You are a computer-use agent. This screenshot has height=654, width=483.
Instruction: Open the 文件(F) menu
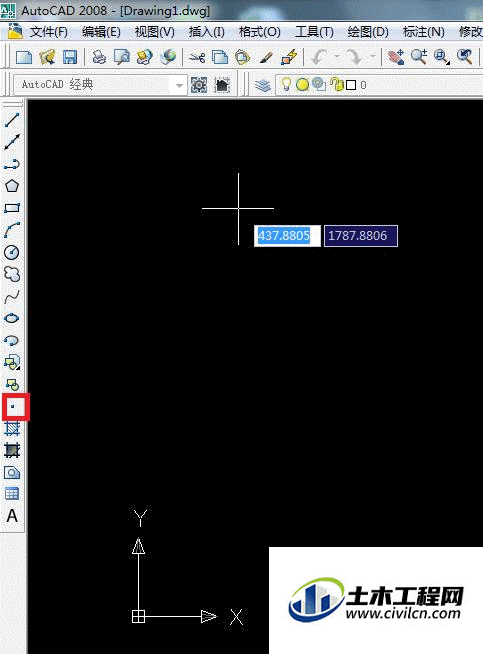pyautogui.click(x=49, y=32)
